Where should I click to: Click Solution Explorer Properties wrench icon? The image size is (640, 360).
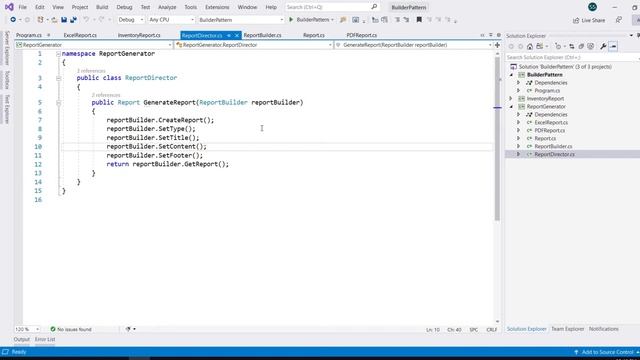point(603,47)
